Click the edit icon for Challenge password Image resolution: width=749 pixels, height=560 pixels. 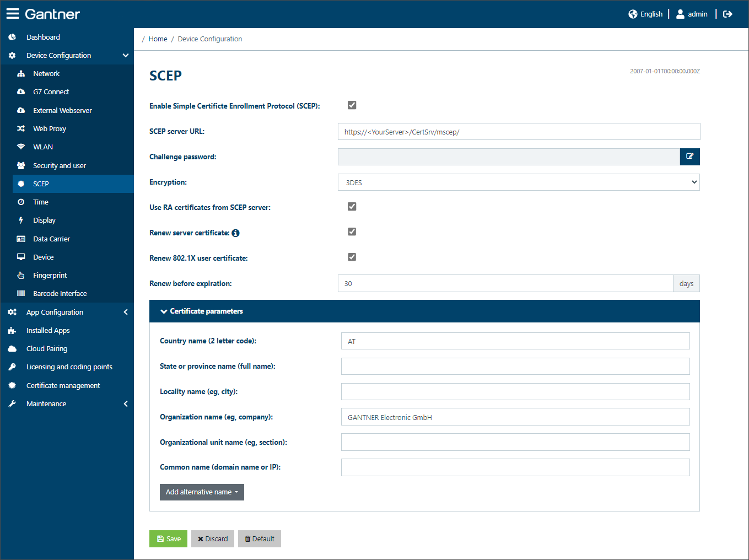click(689, 157)
